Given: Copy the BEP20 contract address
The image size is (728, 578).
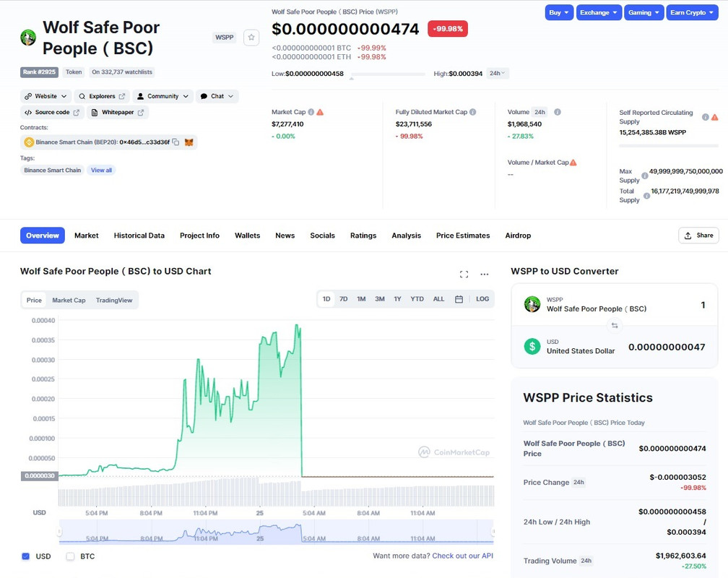Looking at the screenshot, I should pos(176,142).
